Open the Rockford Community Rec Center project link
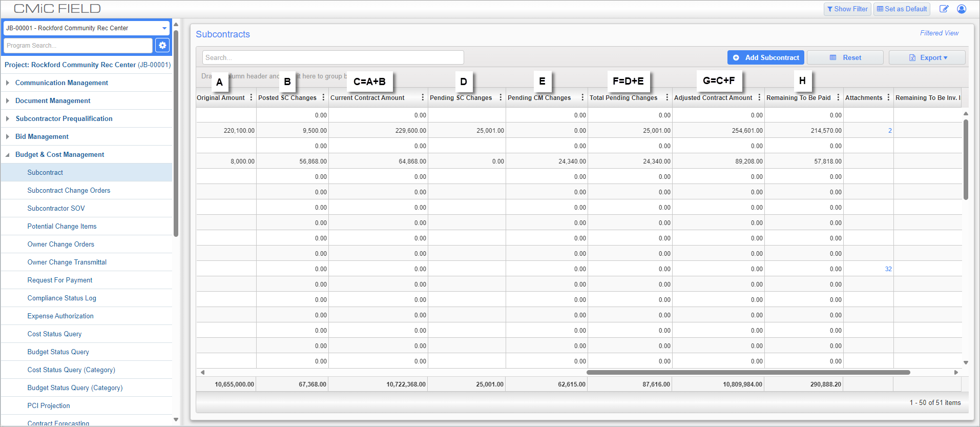This screenshot has width=980, height=427. click(88, 65)
